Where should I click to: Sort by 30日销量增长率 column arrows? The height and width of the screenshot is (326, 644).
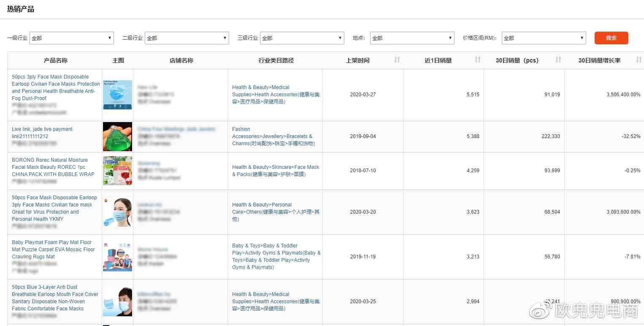point(638,60)
